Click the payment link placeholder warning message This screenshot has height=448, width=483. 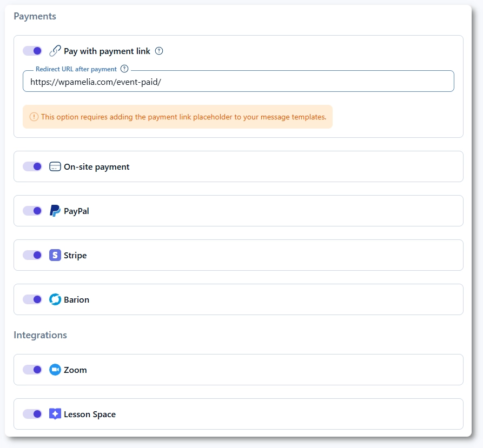[x=183, y=117]
